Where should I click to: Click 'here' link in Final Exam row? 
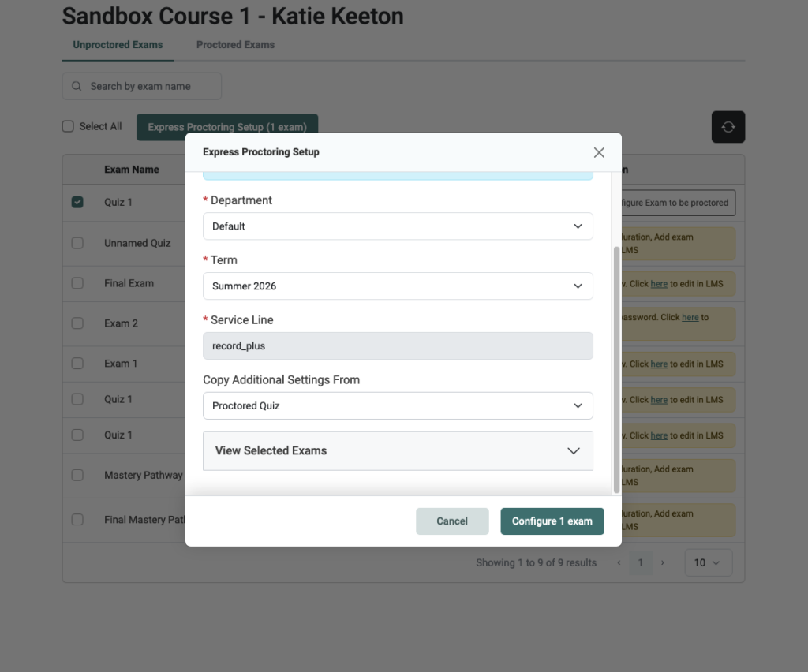click(x=659, y=284)
